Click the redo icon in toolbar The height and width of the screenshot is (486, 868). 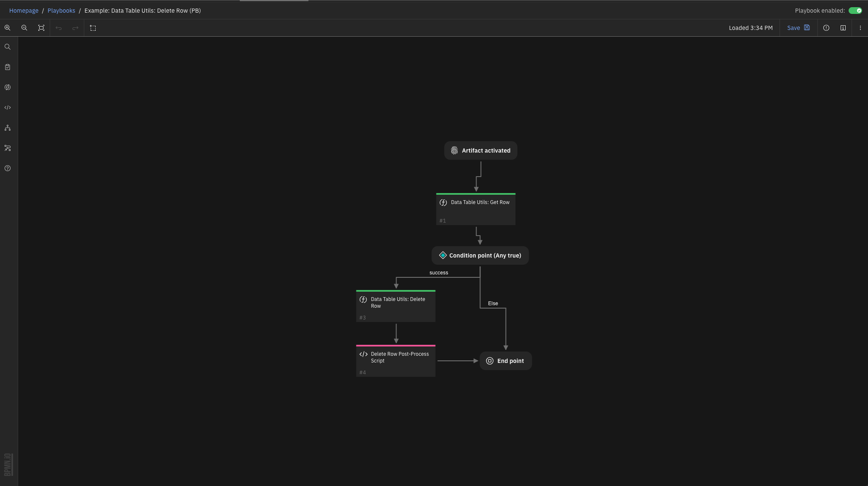[75, 28]
